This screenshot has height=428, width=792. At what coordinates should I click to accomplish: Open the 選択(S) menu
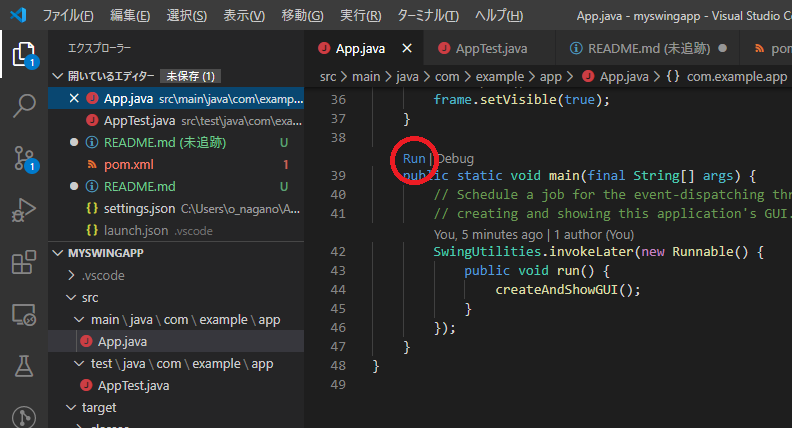[186, 16]
